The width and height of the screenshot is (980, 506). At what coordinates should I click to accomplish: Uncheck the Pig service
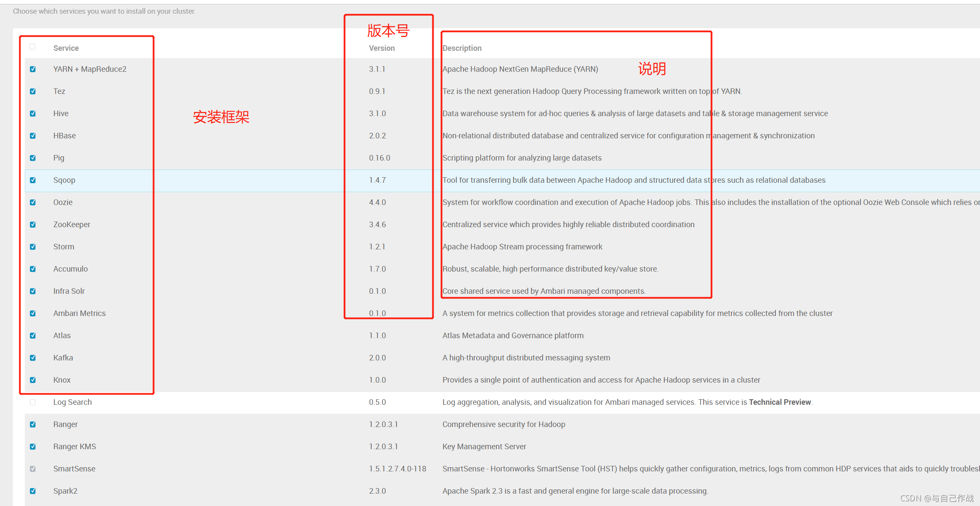(x=33, y=158)
